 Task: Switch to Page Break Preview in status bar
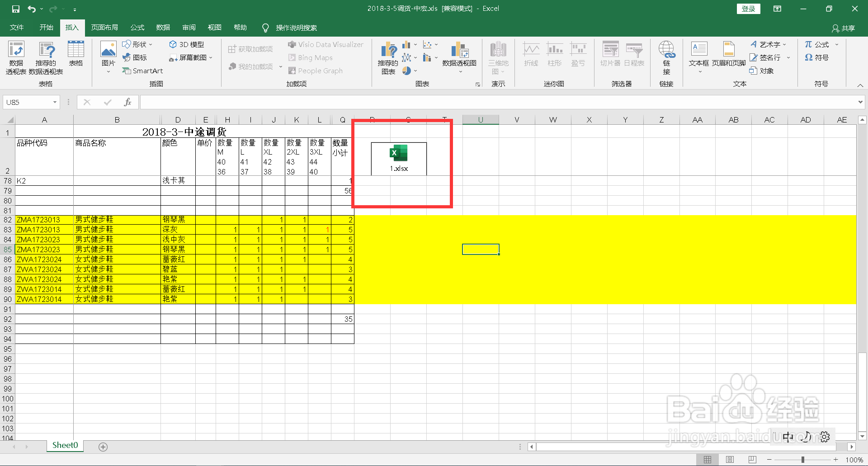tap(752, 460)
